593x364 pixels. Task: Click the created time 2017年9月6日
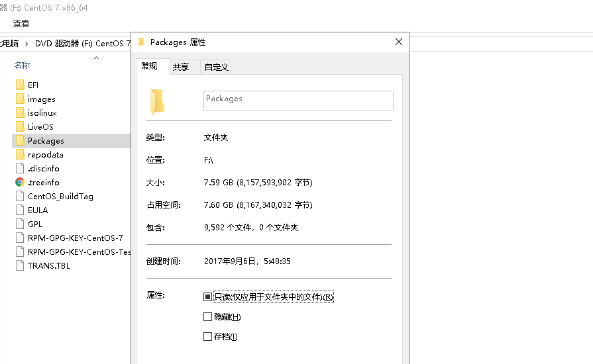(x=247, y=261)
